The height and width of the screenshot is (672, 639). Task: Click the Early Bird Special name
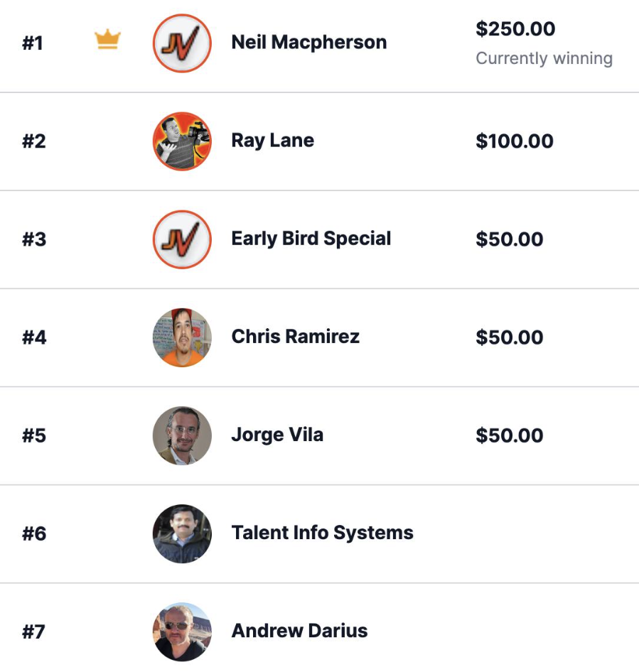[311, 238]
